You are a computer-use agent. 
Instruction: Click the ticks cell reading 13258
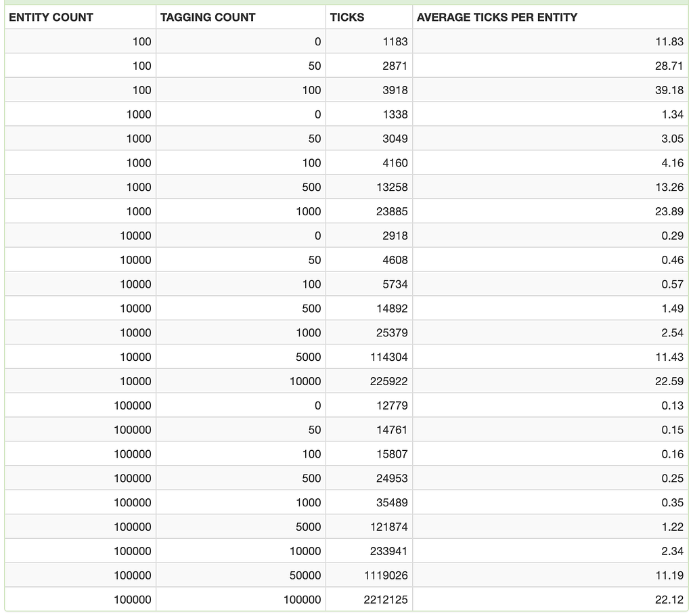point(392,187)
